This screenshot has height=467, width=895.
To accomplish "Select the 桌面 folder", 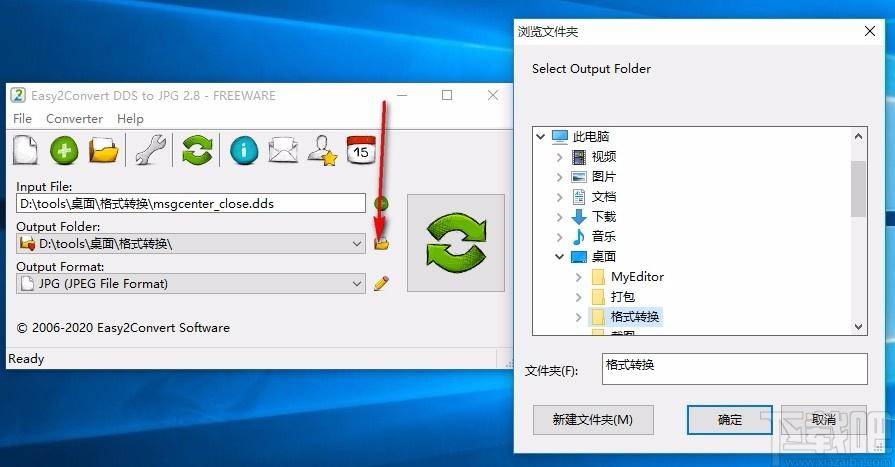I will click(603, 256).
